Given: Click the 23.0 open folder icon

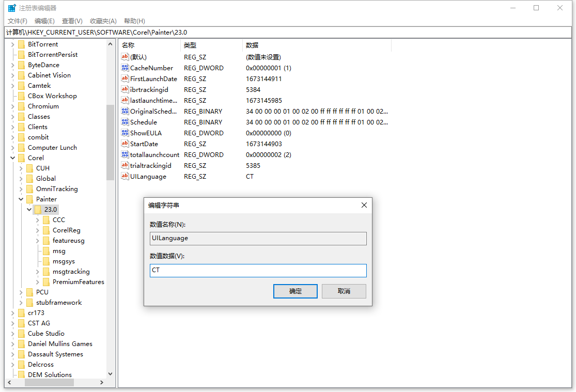Looking at the screenshot, I should click(x=38, y=209).
